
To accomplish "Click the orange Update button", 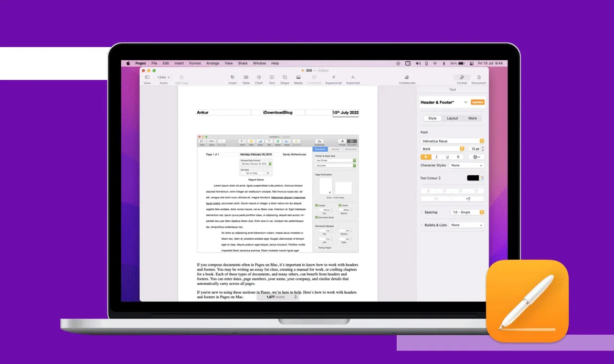I will 478,102.
